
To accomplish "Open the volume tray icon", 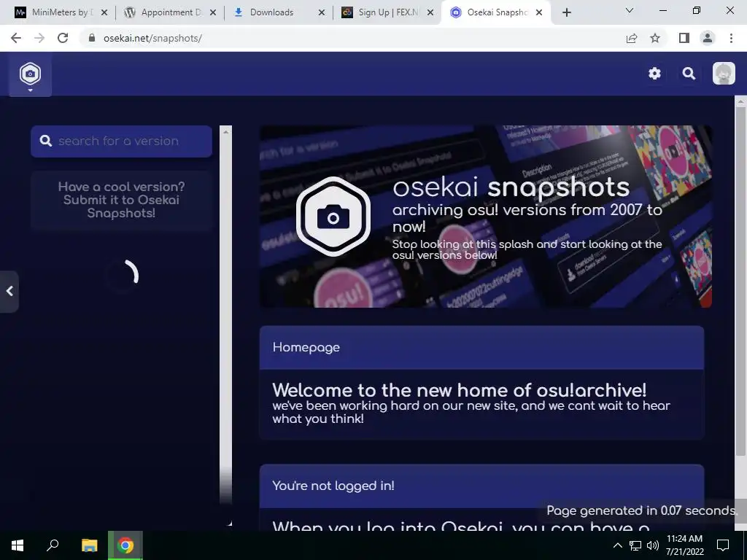I will pos(653,545).
